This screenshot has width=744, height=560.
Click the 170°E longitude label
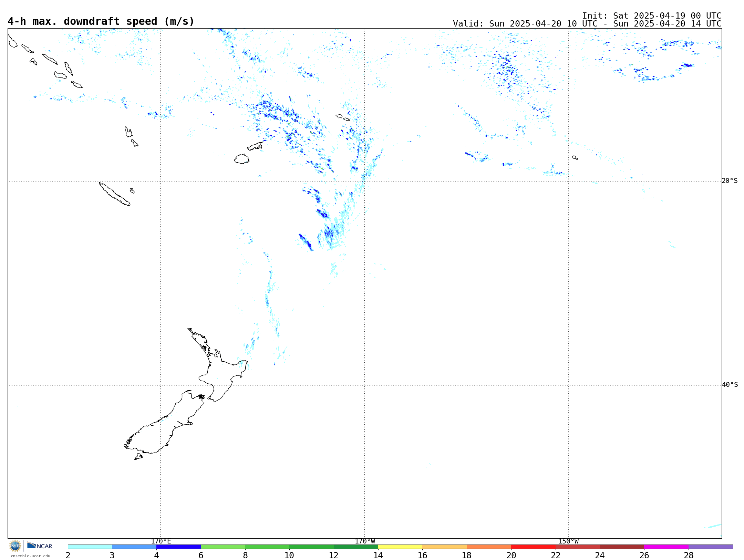point(161,541)
